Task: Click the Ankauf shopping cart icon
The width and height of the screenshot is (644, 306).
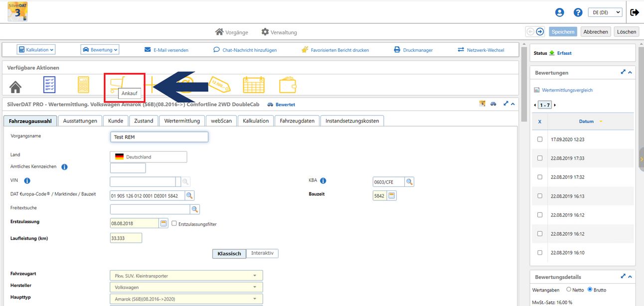Action: pyautogui.click(x=119, y=82)
